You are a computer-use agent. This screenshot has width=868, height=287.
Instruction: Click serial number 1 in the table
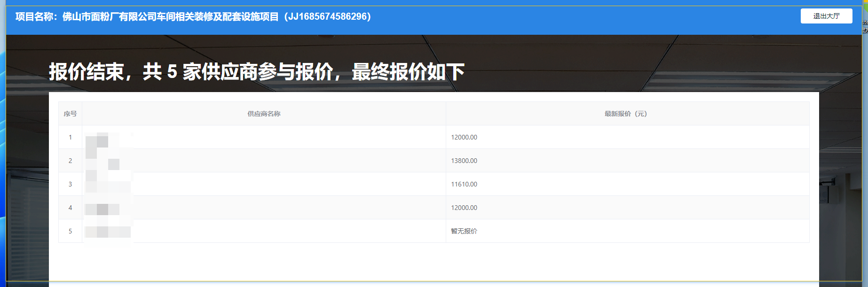71,137
